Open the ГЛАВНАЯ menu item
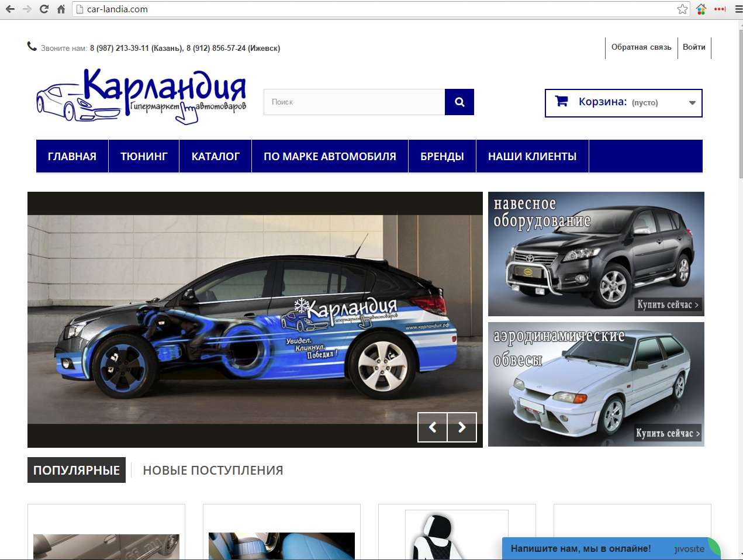 point(72,156)
